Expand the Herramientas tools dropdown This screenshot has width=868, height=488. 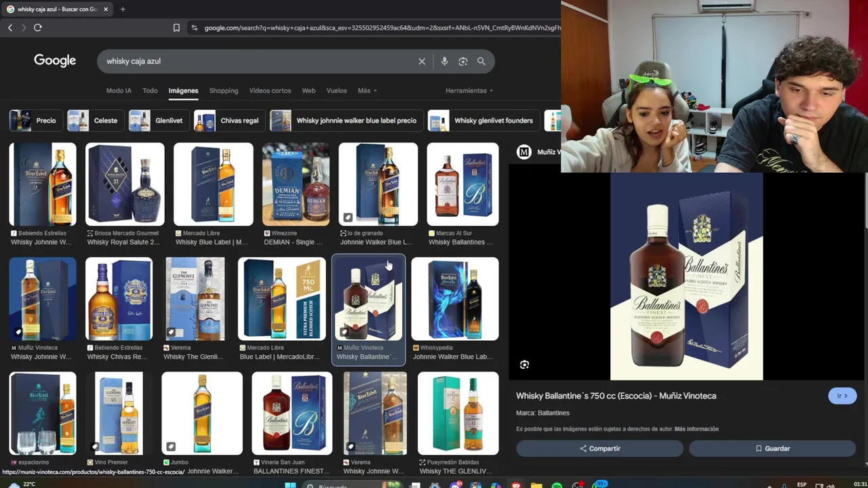(x=469, y=90)
